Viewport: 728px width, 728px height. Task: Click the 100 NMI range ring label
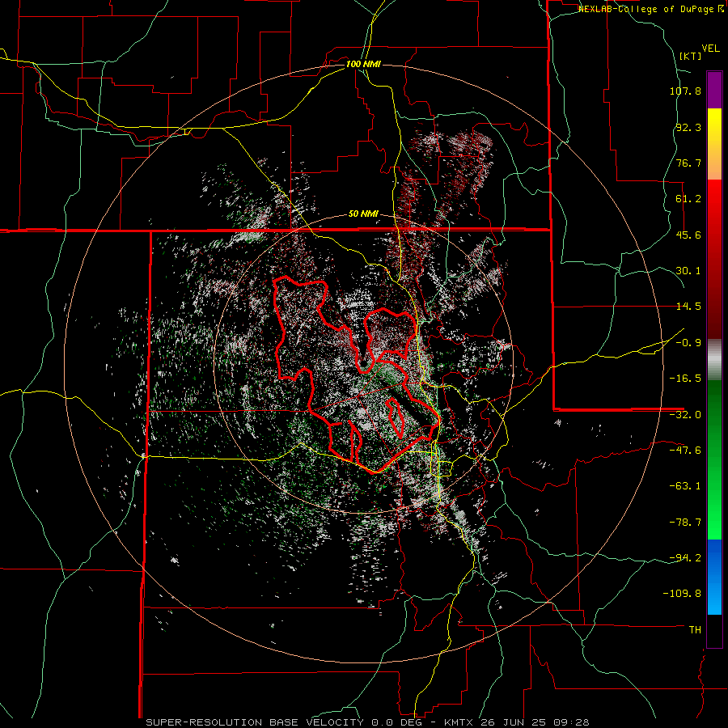click(x=363, y=64)
